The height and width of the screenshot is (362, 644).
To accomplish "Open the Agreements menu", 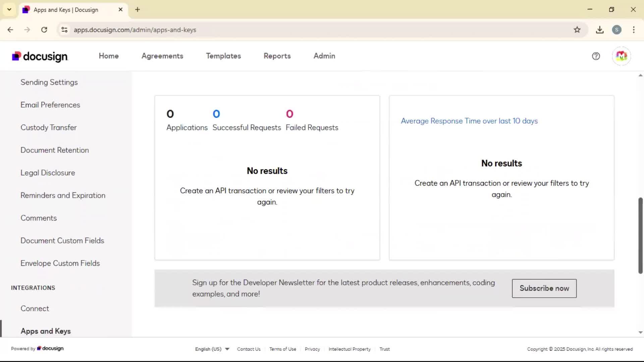I will pyautogui.click(x=162, y=56).
